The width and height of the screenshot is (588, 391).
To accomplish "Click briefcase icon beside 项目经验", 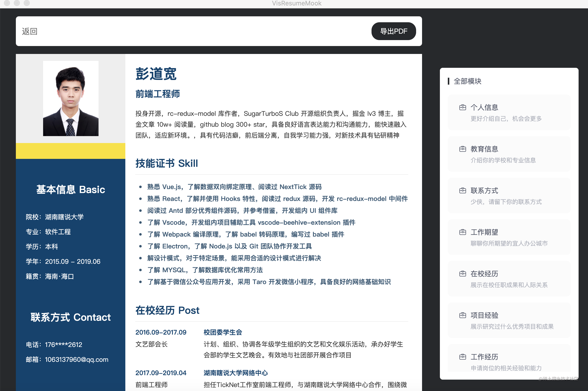I will [462, 316].
